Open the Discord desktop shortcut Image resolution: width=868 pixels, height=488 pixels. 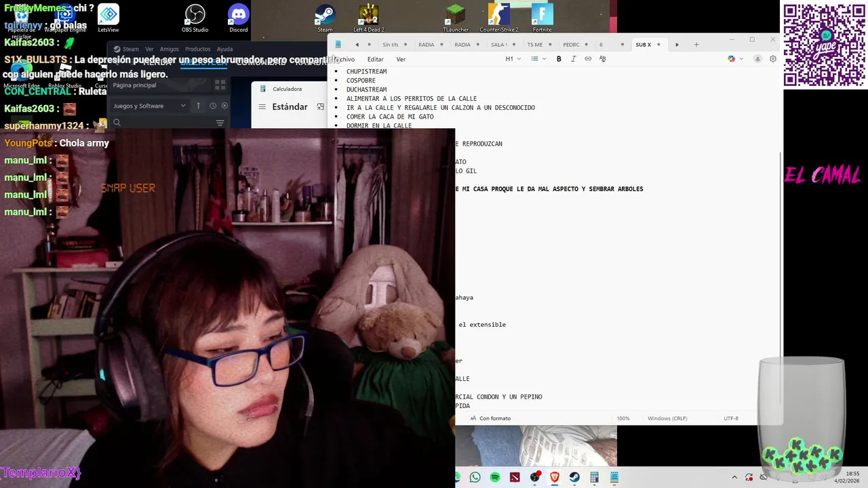pos(239,18)
